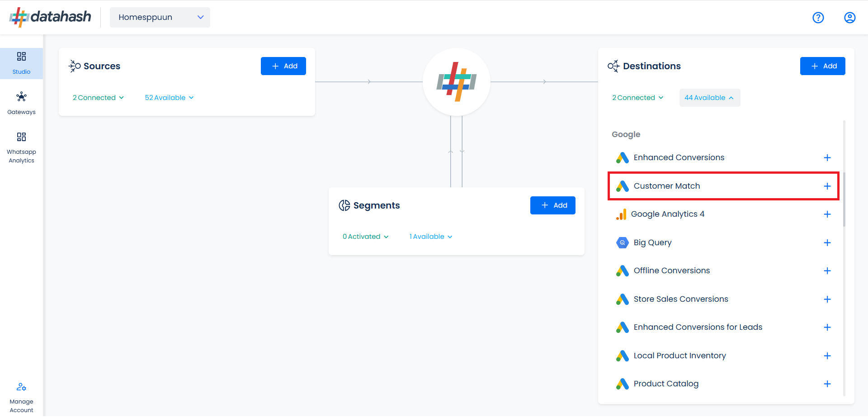868x418 pixels.
Task: Select the Customer Match destination label
Action: coord(667,186)
